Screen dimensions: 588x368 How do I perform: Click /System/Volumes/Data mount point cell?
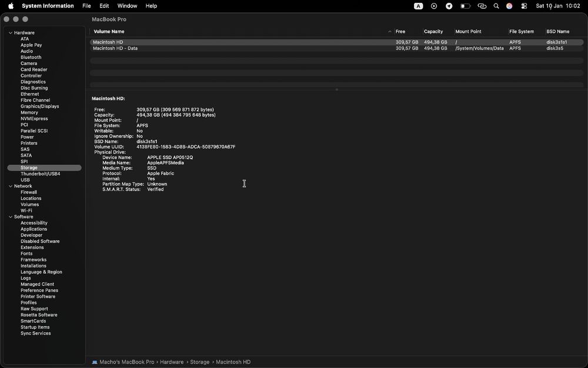tap(479, 48)
